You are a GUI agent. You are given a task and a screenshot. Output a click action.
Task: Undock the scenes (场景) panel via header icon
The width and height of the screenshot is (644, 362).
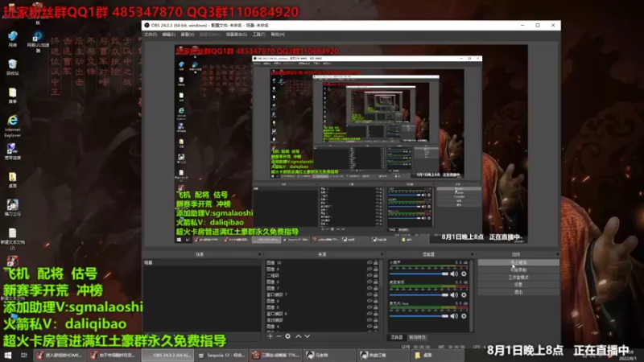click(x=259, y=254)
